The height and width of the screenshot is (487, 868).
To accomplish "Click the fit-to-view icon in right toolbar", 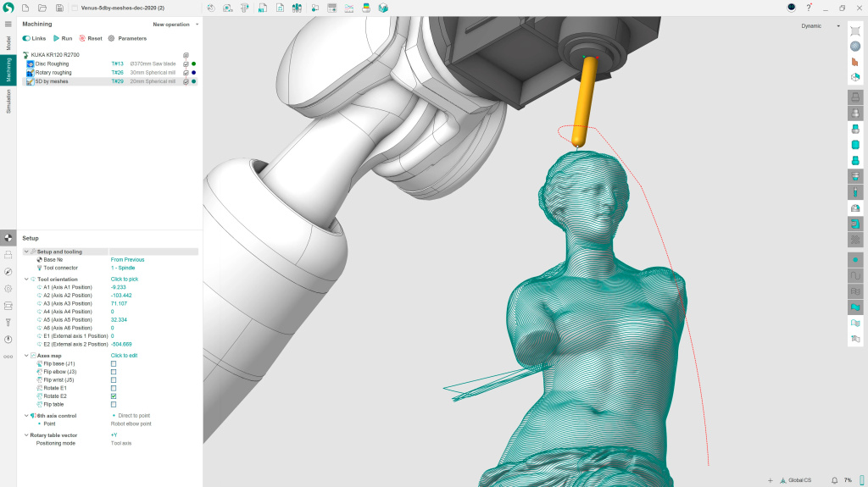I will (x=854, y=31).
